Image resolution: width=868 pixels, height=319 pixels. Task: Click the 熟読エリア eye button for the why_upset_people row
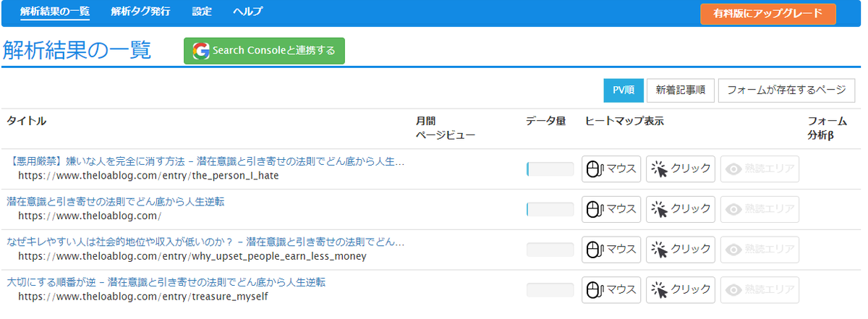click(x=759, y=249)
